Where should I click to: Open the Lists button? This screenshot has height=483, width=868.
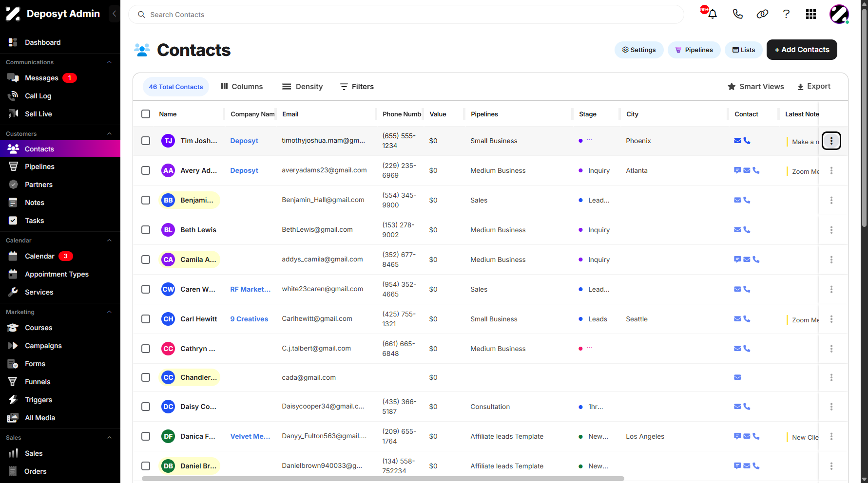tap(744, 50)
